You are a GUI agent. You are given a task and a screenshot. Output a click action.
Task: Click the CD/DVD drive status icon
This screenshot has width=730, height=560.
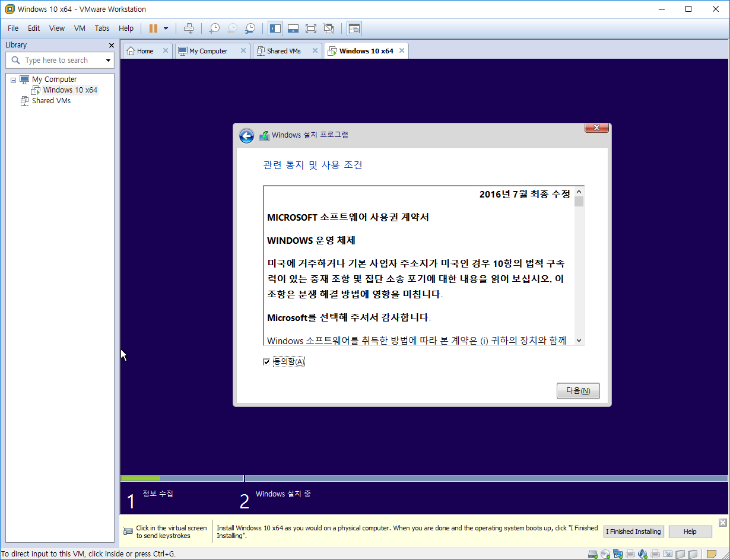click(605, 554)
